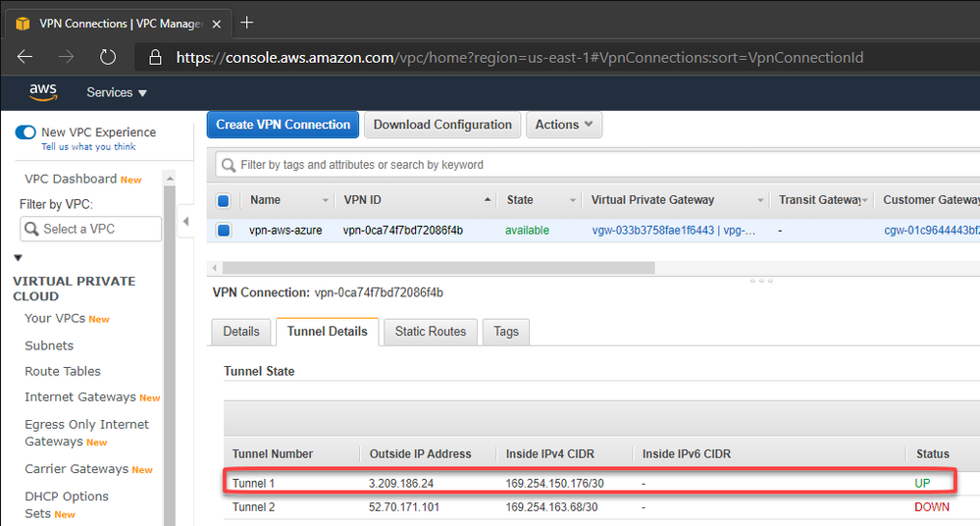Click the table horizontal scrollbar thumb
The image size is (980, 526).
pyautogui.click(x=438, y=268)
